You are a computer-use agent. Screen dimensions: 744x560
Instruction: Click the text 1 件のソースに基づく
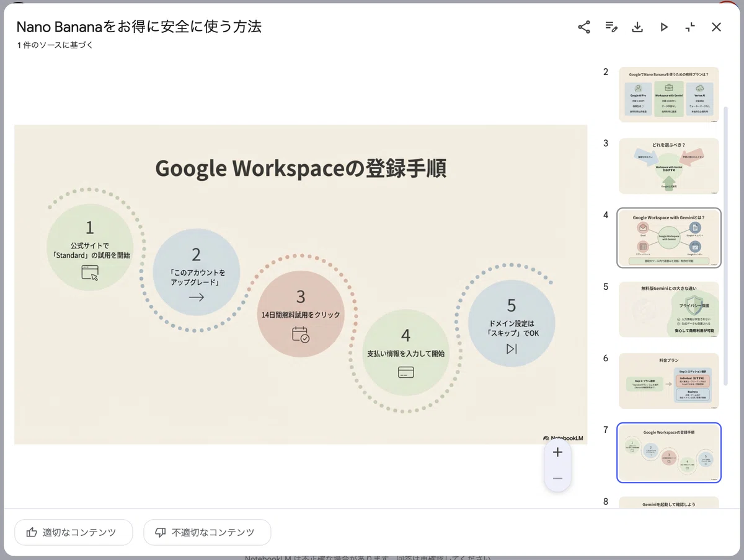[55, 45]
